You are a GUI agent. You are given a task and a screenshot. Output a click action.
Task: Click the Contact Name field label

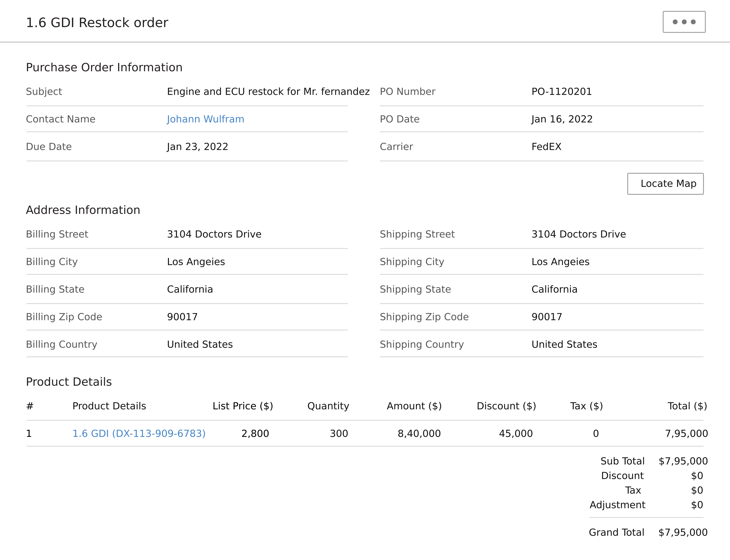pyautogui.click(x=61, y=119)
